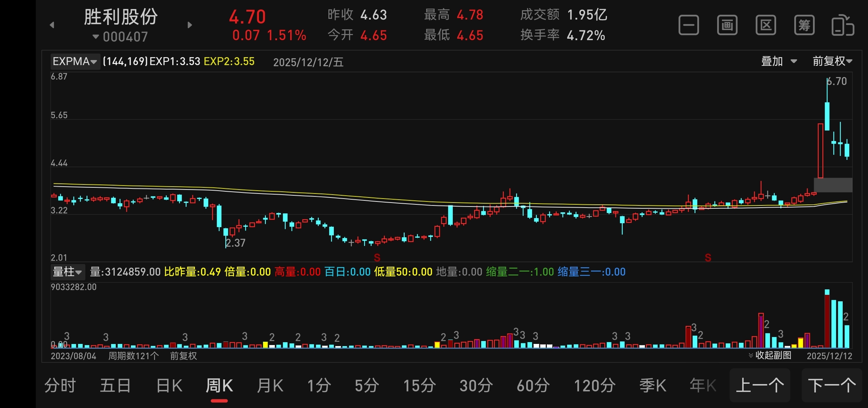Viewport: 868px width, 408px height.
Task: Expand the 量柱 volume indicator dropdown
Action: (68, 272)
